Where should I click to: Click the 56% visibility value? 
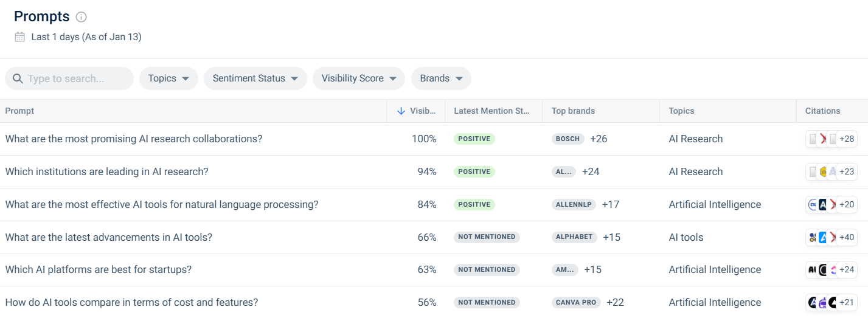427,302
